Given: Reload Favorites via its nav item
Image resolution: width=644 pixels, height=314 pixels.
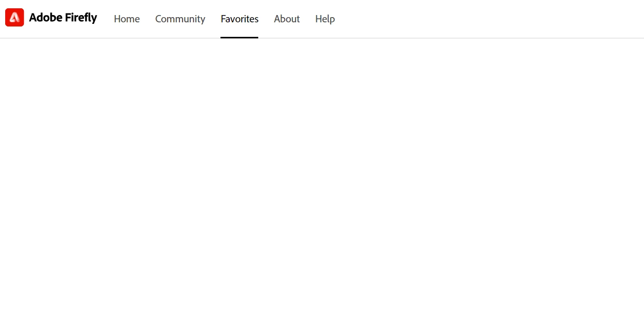Looking at the screenshot, I should [x=240, y=19].
